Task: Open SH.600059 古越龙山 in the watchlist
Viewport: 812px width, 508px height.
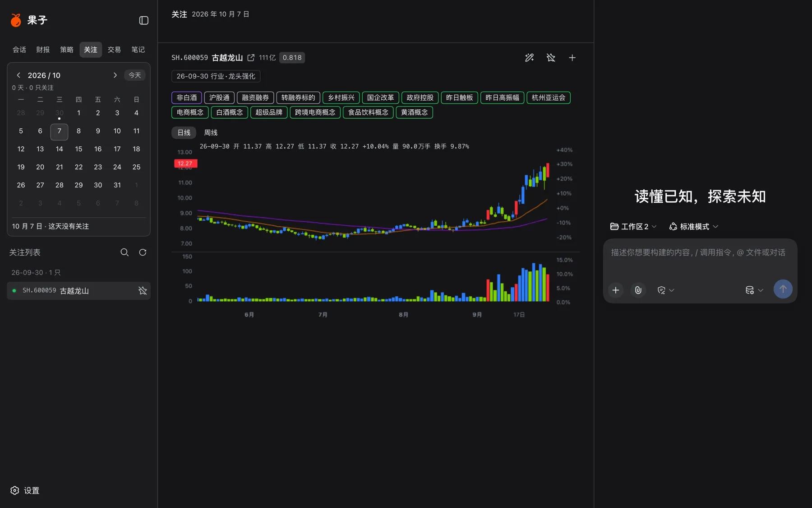Action: 78,291
